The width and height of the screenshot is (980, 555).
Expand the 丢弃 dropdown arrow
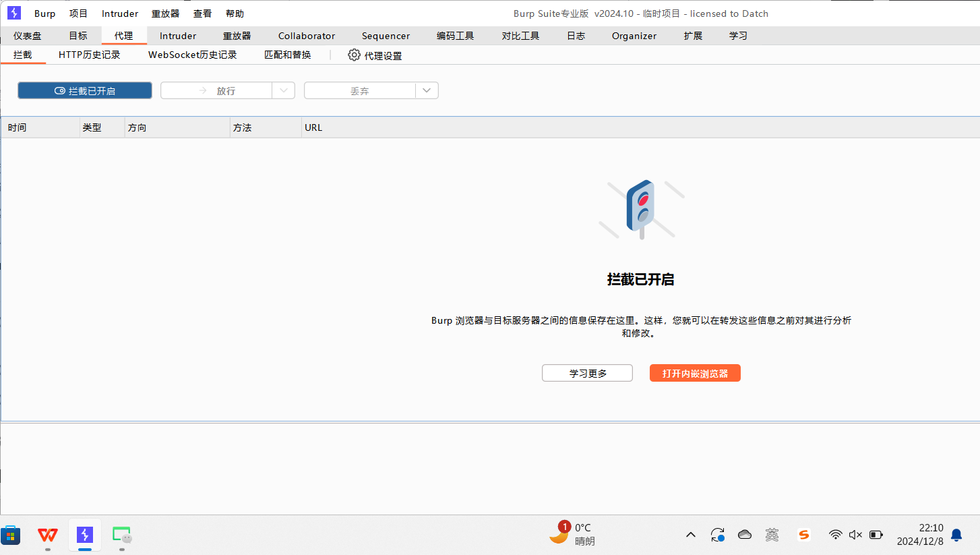point(427,90)
